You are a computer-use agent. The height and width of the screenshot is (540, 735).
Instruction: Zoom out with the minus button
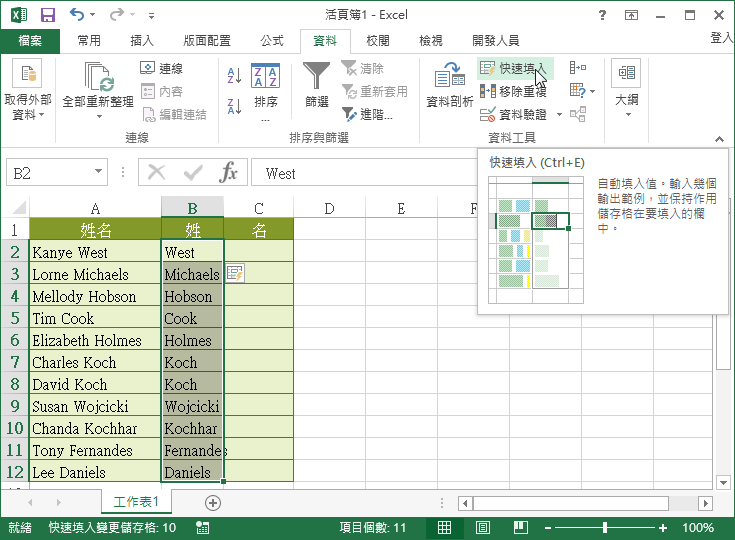coord(548,528)
